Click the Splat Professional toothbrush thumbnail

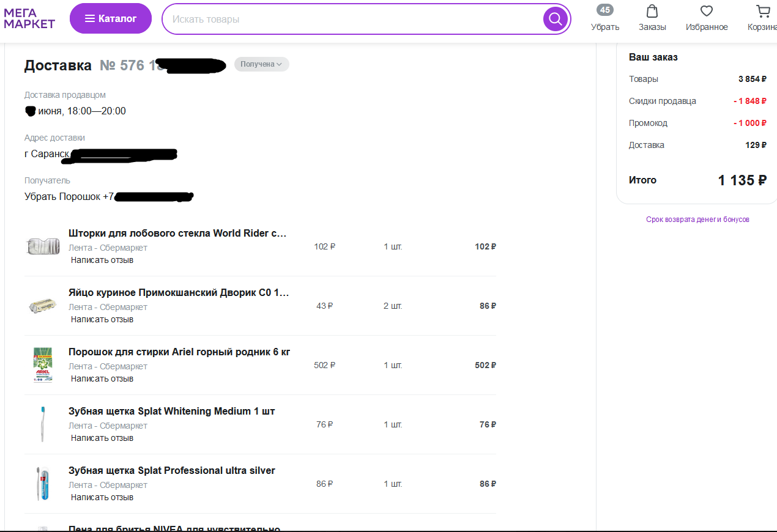point(43,484)
